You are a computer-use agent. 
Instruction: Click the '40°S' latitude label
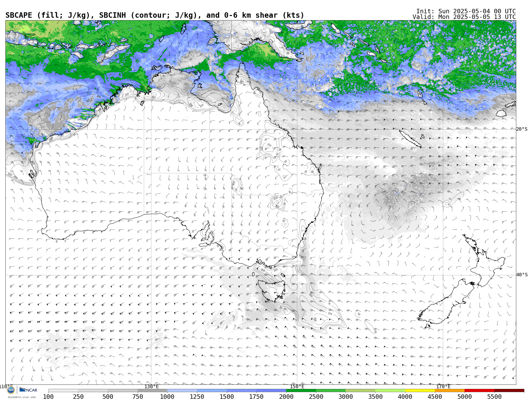click(522, 275)
